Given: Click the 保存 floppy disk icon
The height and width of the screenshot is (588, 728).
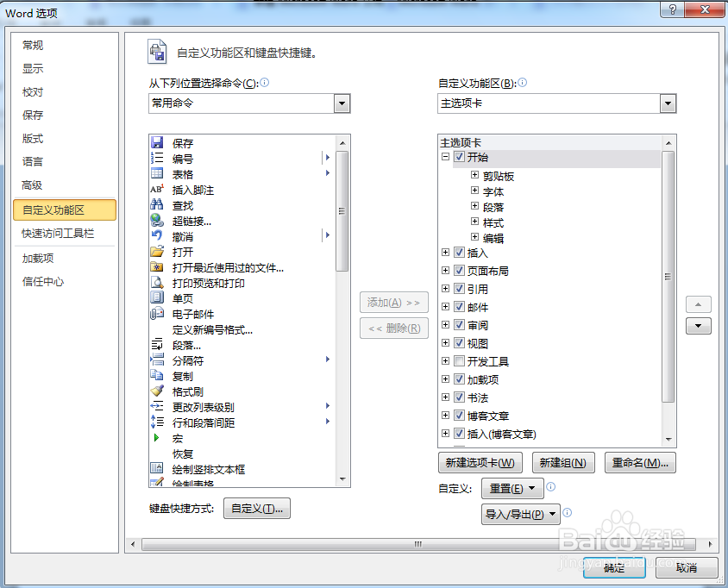Looking at the screenshot, I should coord(157,142).
